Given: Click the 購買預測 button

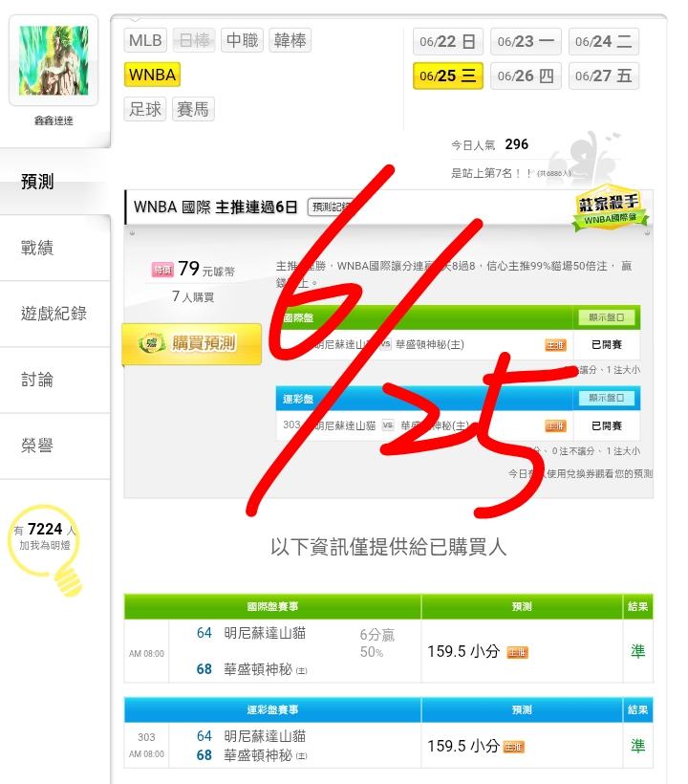Looking at the screenshot, I should (192, 344).
